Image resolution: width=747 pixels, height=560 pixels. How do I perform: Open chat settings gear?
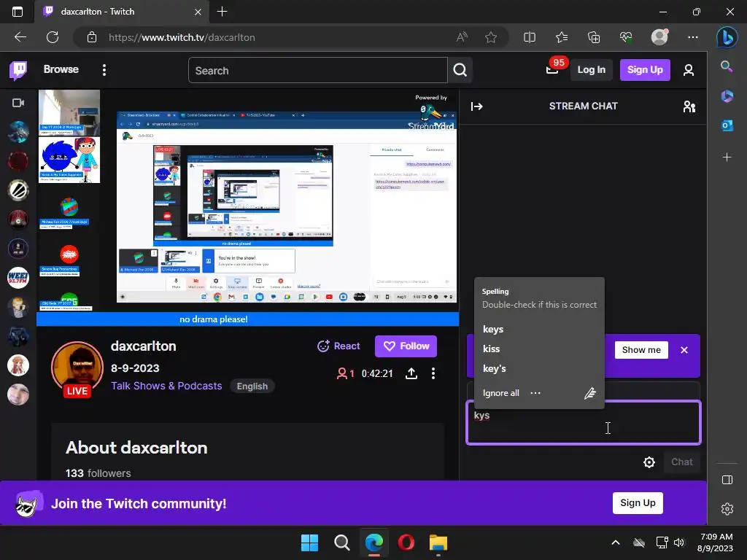649,462
